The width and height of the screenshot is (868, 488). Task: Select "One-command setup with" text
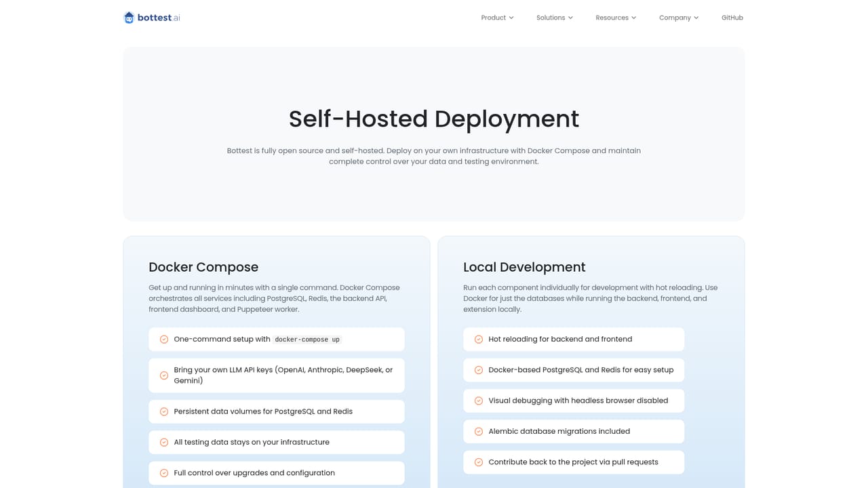point(222,339)
